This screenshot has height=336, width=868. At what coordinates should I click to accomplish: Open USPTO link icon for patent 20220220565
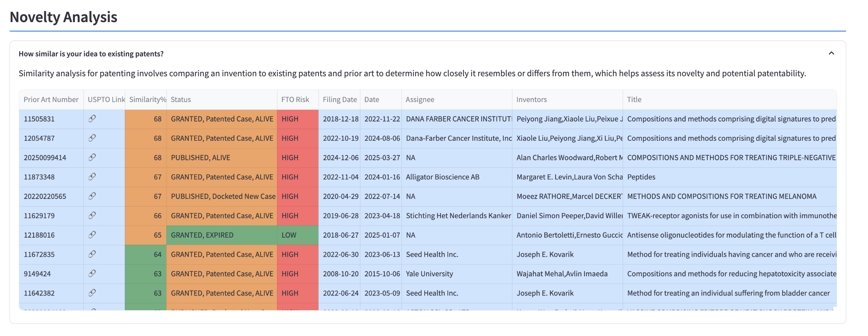click(92, 196)
